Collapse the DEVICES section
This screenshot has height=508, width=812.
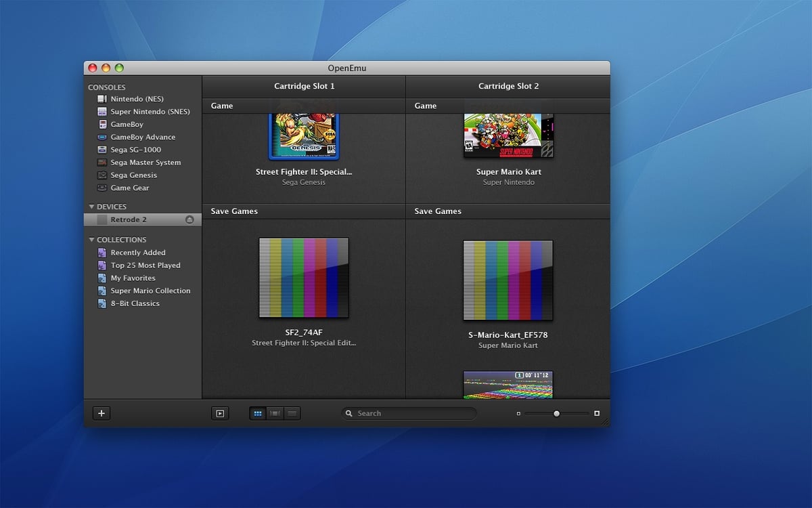tap(91, 207)
